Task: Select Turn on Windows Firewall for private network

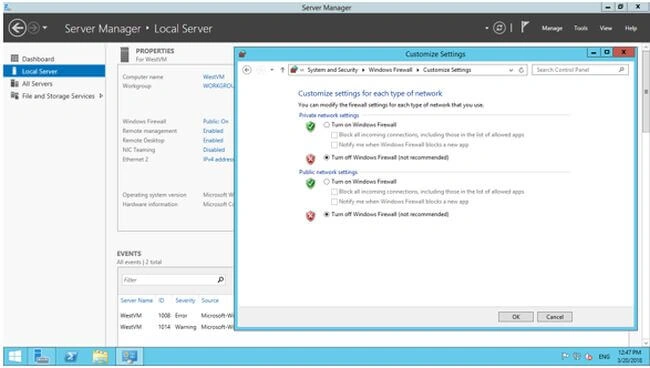Action: [327, 125]
